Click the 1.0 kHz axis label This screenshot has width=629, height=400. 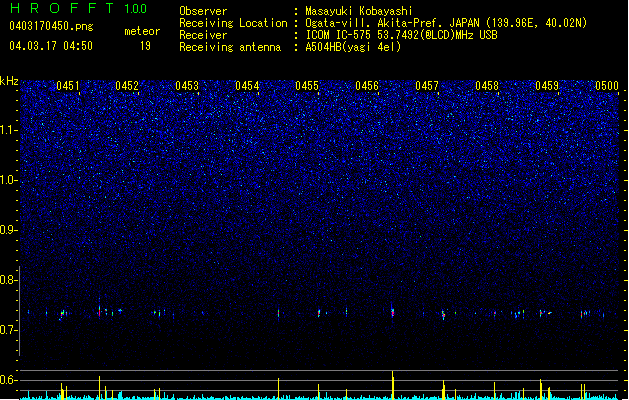tap(8, 180)
